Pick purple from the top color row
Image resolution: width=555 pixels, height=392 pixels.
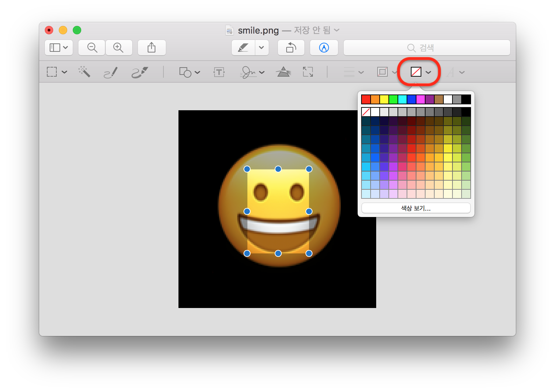pyautogui.click(x=430, y=99)
